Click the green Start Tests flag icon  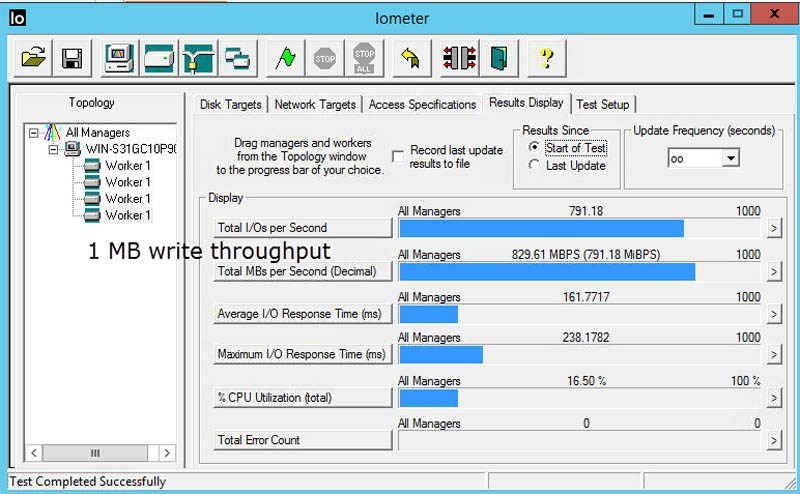coord(287,58)
